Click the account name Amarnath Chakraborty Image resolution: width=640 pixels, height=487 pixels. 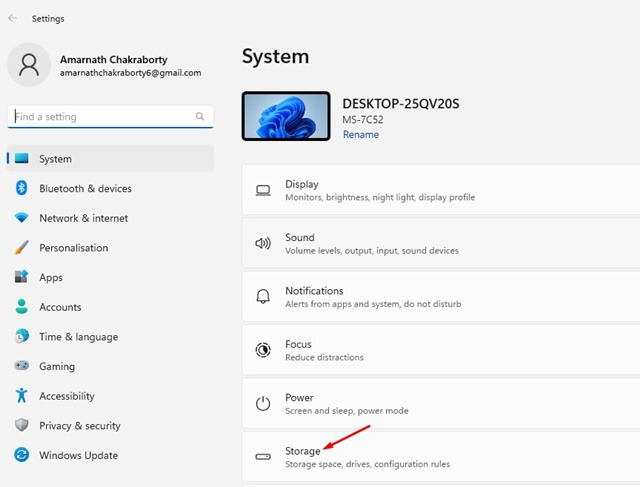[113, 60]
